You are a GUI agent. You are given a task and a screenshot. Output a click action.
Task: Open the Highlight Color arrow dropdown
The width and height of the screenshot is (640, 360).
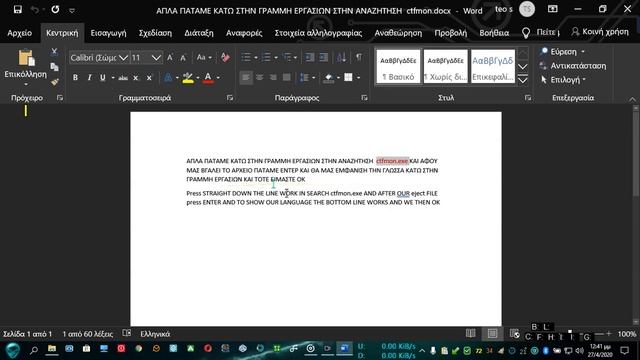[198, 78]
